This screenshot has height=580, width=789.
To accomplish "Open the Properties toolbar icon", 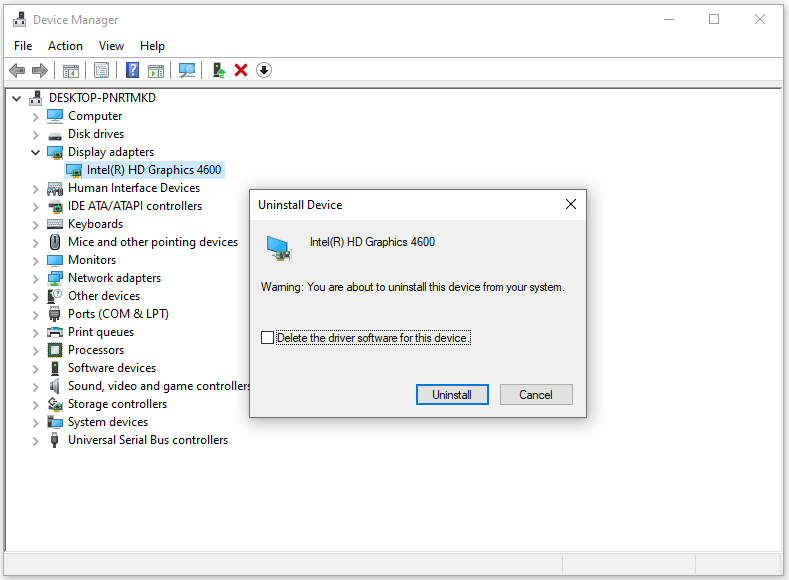I will tap(101, 71).
